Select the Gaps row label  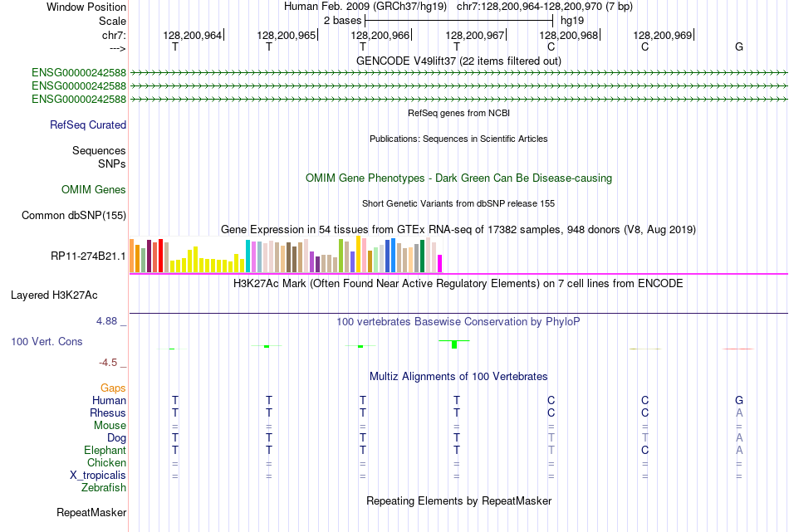[x=113, y=388]
